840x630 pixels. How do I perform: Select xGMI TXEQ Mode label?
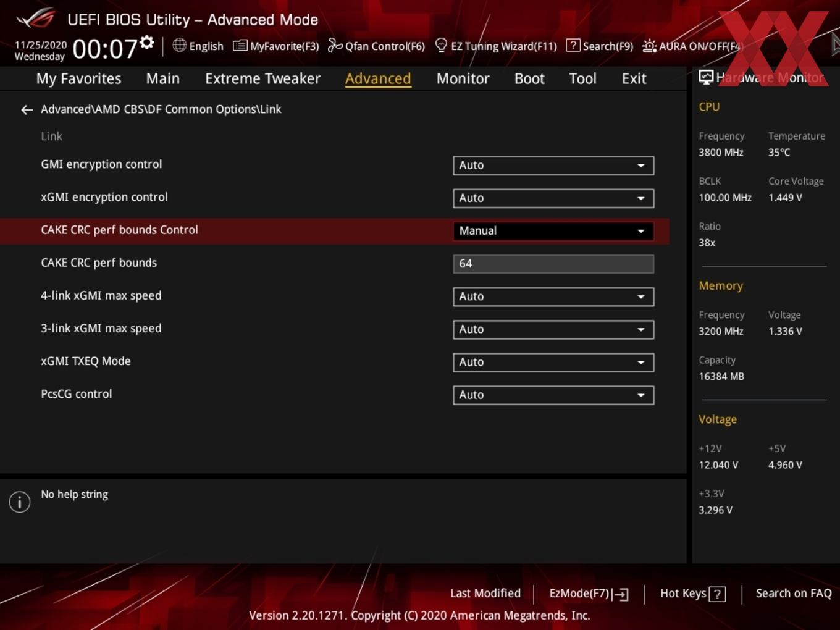coord(86,361)
